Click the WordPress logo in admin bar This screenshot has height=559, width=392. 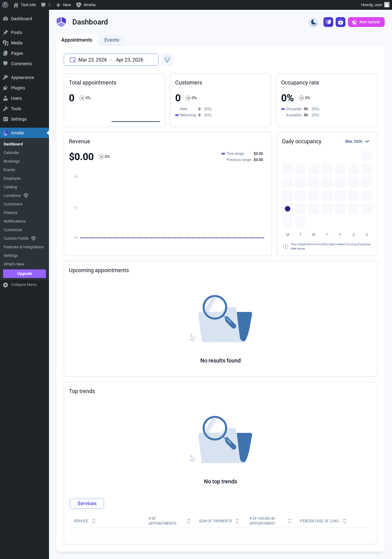(x=5, y=5)
